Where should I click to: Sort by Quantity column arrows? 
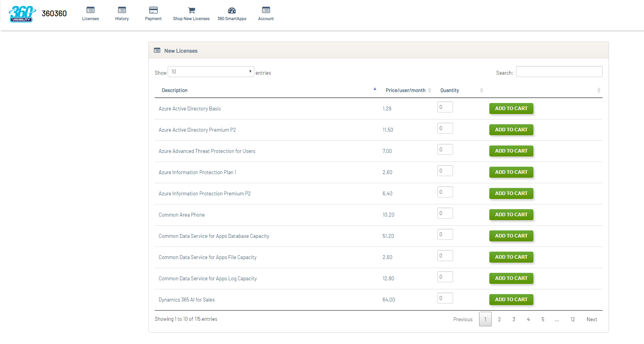[481, 90]
